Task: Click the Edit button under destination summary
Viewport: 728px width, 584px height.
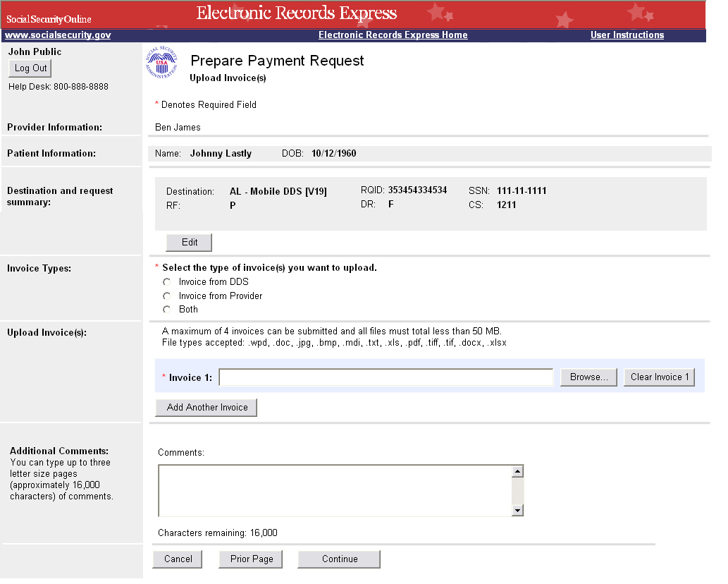Action: coord(189,243)
